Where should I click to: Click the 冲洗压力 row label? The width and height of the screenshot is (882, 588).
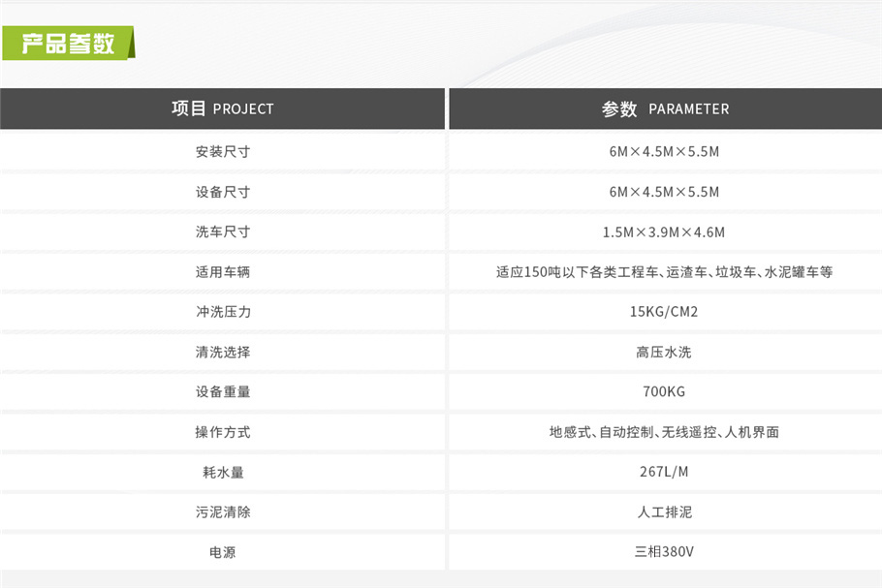click(x=222, y=312)
